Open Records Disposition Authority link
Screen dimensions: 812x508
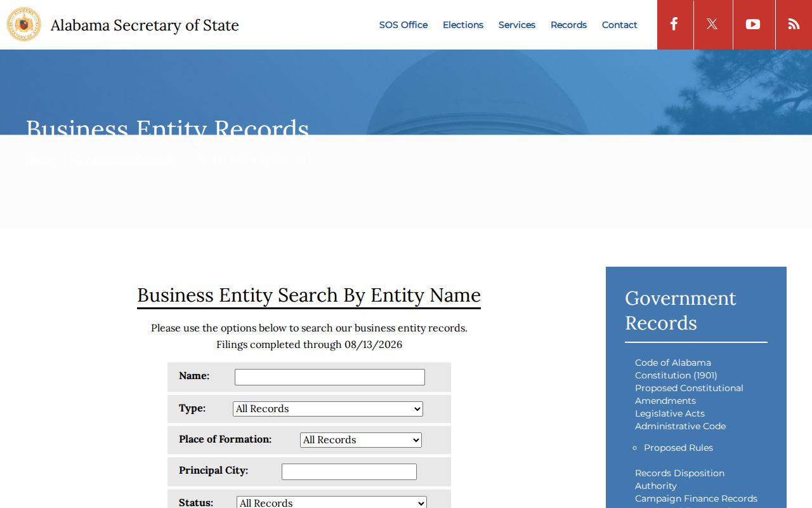point(679,479)
